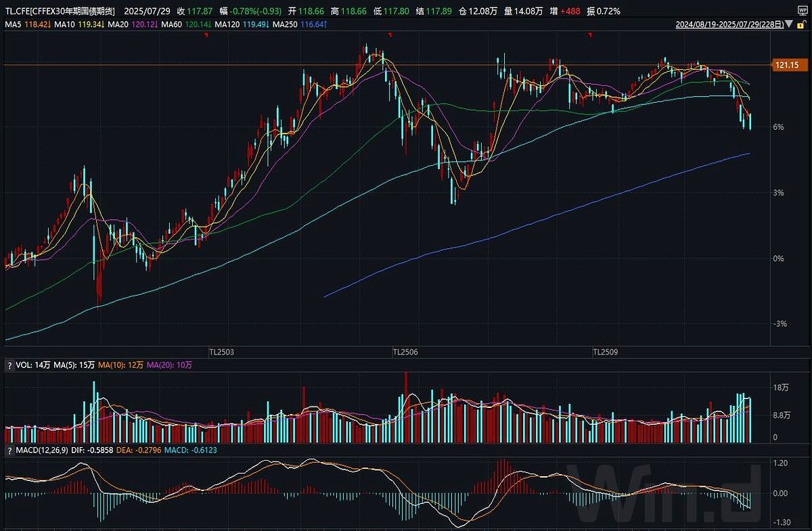Screen dimensions: 812x531
Task: Open the 2024/08/19-2025/07/29 date range selector
Action: [x=730, y=24]
